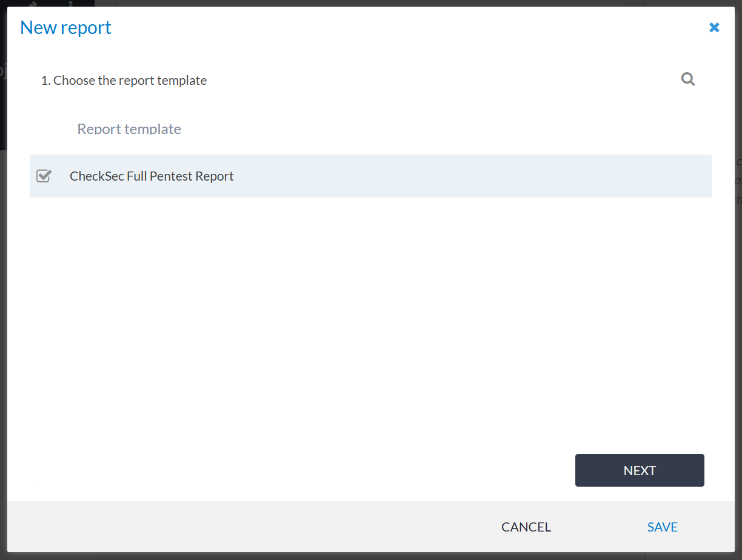Save the new report
742x560 pixels.
tap(662, 527)
